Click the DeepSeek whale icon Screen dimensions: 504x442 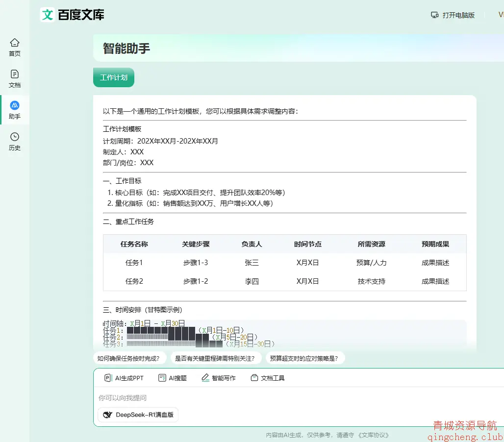[108, 415]
